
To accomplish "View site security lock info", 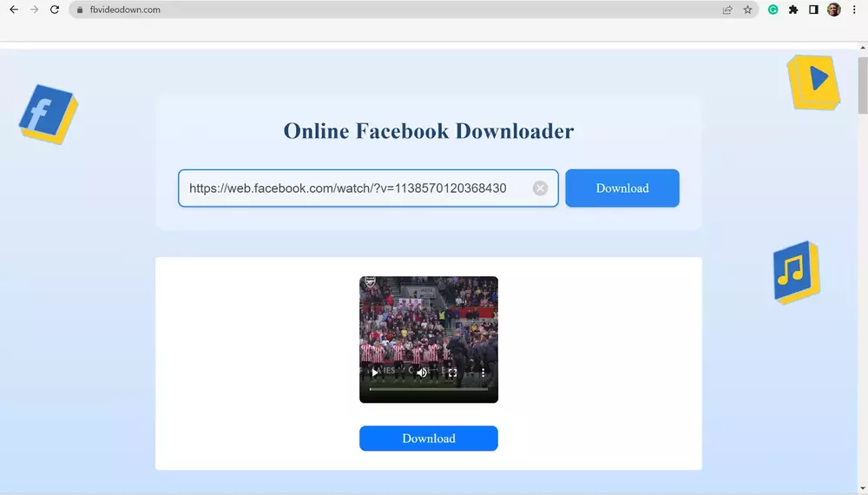I will click(80, 10).
